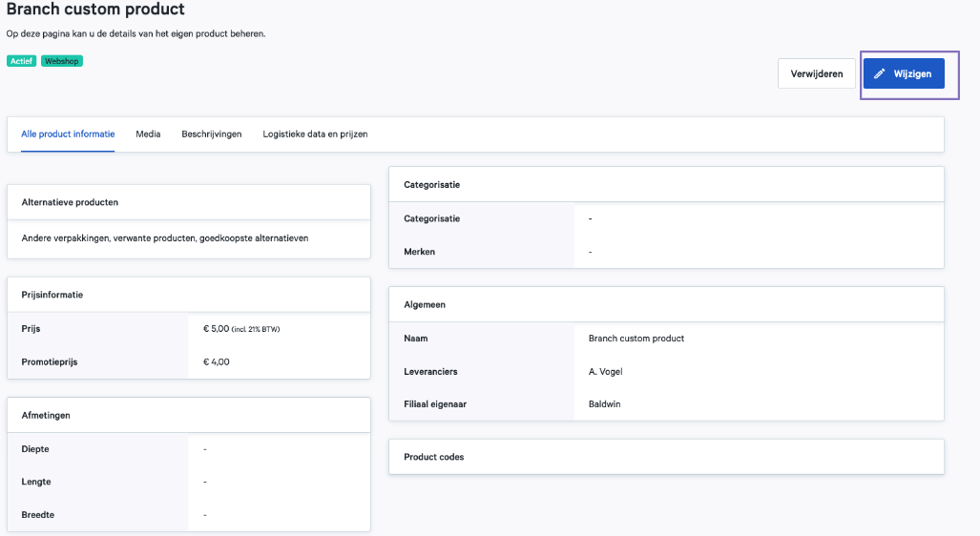Click the Merken row in Categorisatie
980x536 pixels.
pyautogui.click(x=420, y=252)
